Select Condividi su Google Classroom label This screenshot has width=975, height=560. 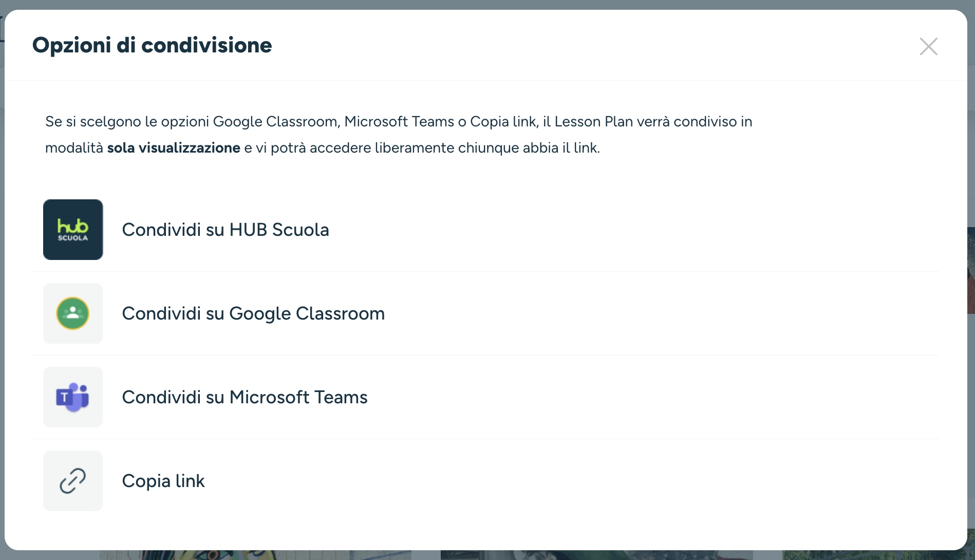point(253,313)
